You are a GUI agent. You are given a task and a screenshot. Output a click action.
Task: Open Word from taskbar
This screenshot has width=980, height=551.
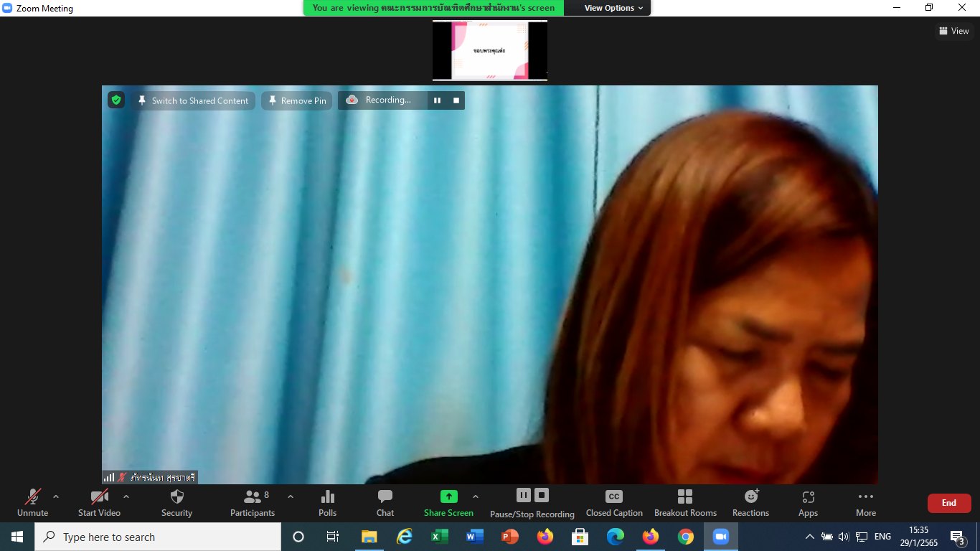pyautogui.click(x=474, y=537)
